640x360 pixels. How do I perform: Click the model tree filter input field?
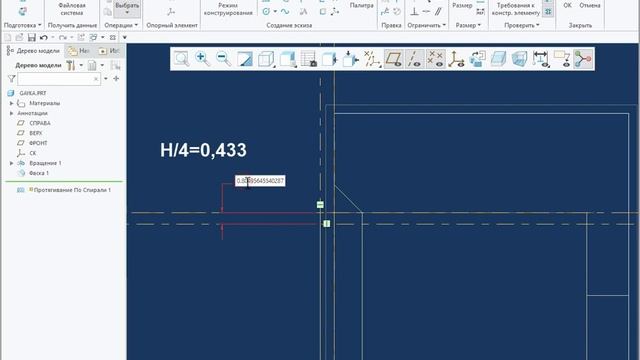59,79
